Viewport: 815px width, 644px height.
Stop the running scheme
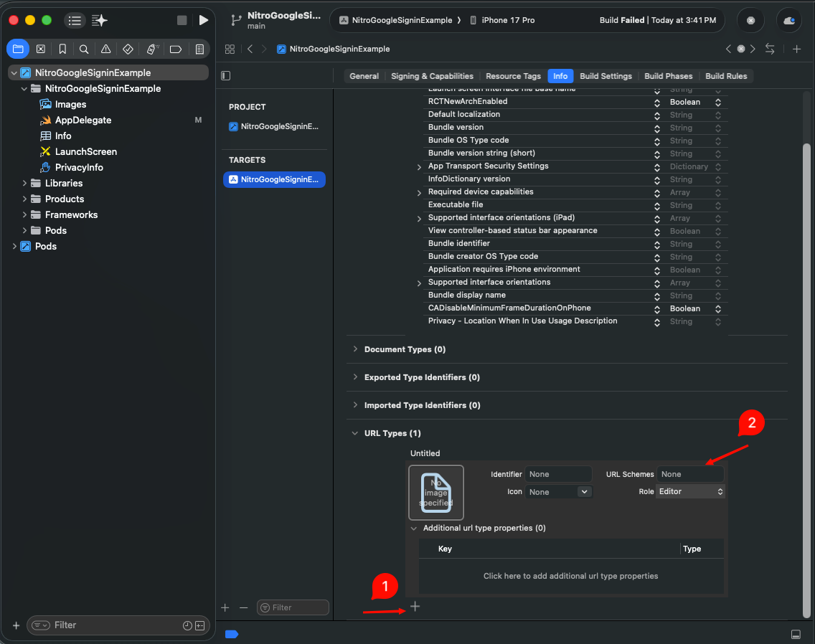pyautogui.click(x=182, y=20)
